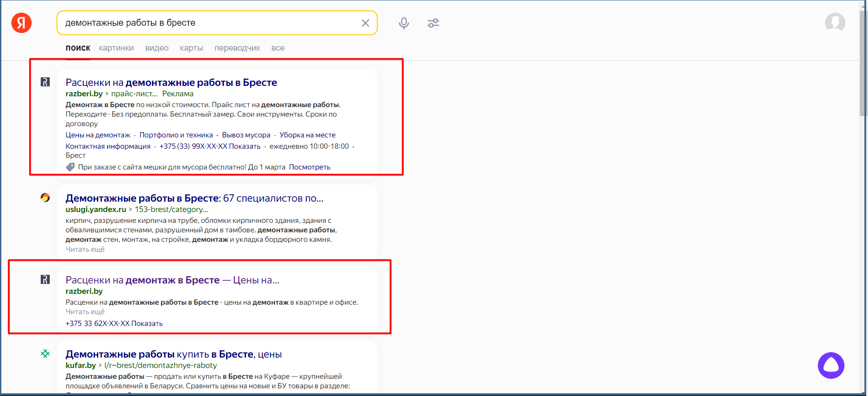Switch to the картинки tab
Viewport: 868px width, 396px height.
[116, 48]
